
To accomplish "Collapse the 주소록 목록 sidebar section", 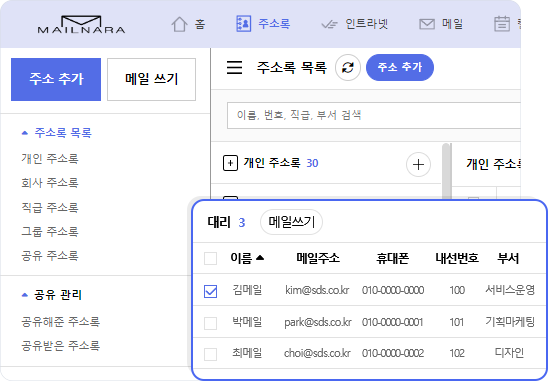I will tap(24, 133).
